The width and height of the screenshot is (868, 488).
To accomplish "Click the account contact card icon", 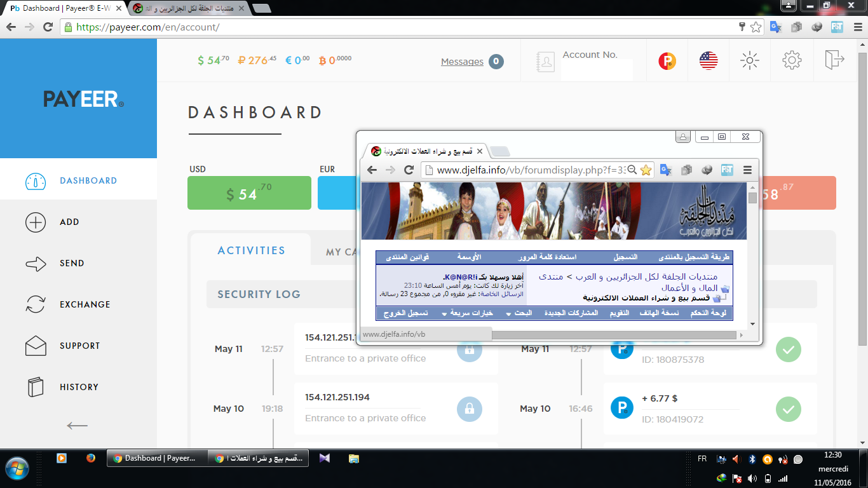I will [x=545, y=62].
